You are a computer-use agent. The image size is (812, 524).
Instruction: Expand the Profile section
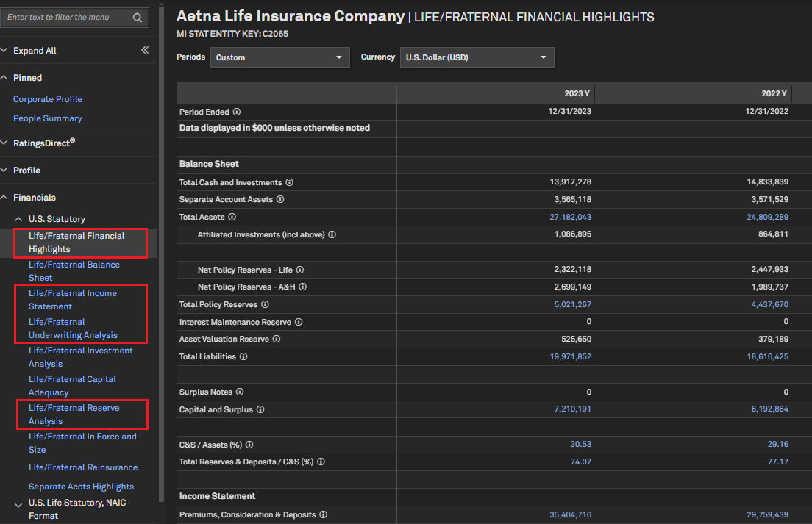point(4,170)
